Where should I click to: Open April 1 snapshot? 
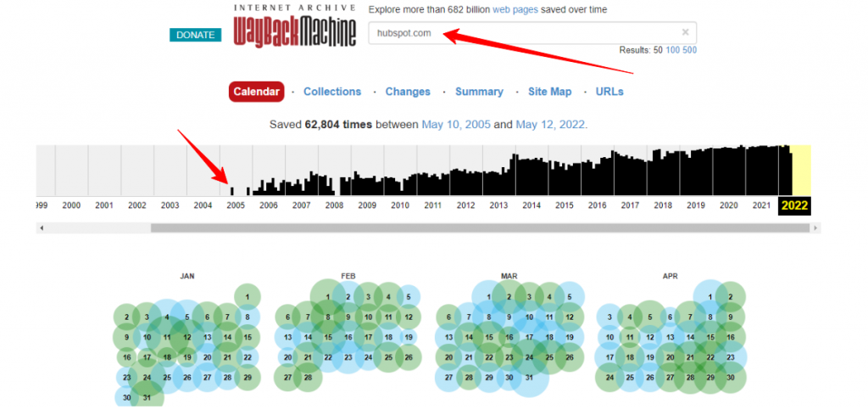[710, 297]
